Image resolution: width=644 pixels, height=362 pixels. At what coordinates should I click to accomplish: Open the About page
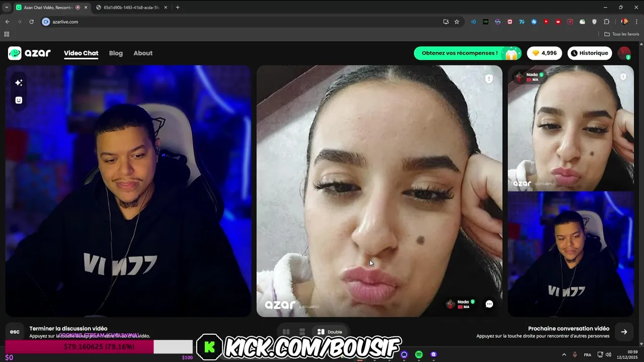143,53
